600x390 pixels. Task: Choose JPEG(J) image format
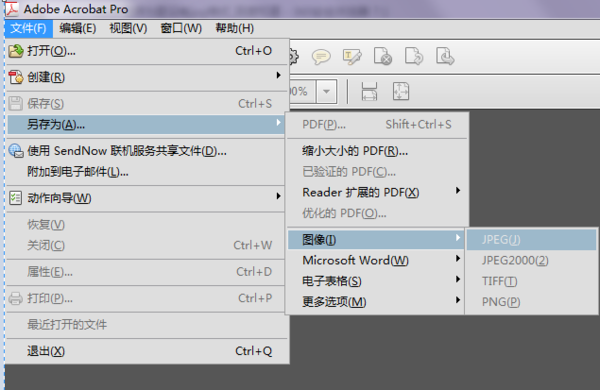pyautogui.click(x=531, y=240)
